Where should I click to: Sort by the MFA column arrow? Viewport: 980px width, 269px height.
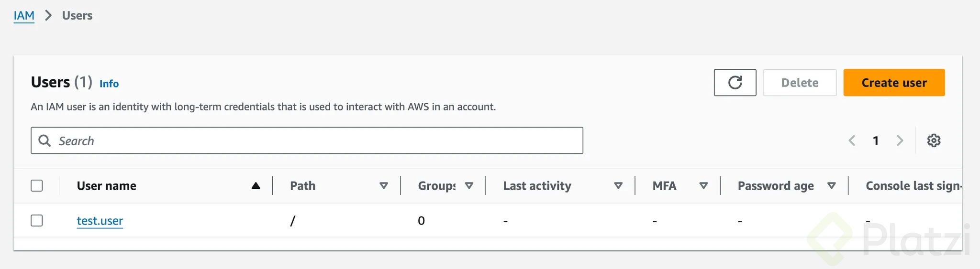point(703,186)
